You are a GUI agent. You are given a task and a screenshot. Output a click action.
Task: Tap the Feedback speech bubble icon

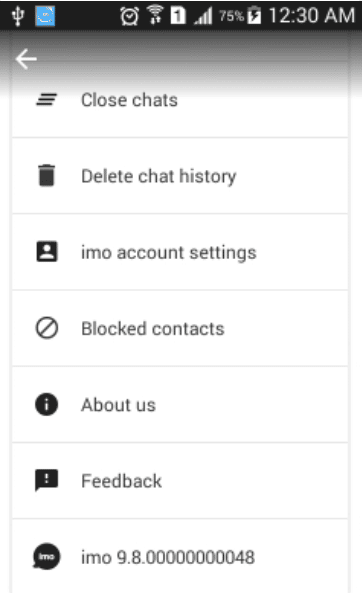pyautogui.click(x=47, y=480)
